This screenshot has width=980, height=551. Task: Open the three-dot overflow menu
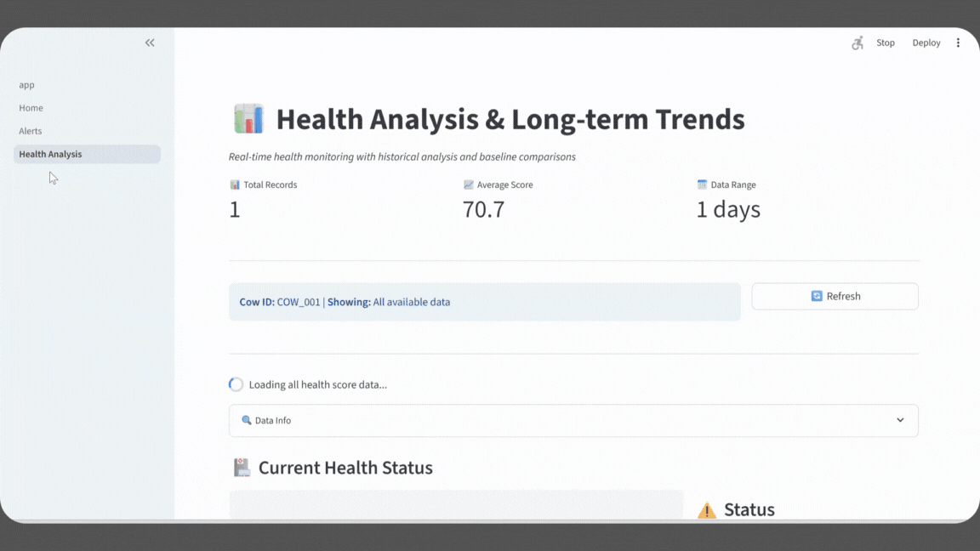958,43
